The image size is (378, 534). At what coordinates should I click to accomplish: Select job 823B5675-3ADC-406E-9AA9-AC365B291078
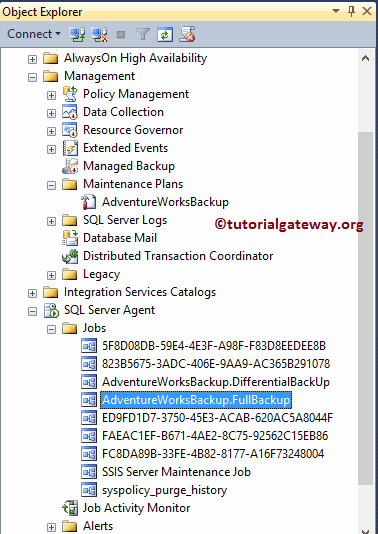click(x=216, y=364)
